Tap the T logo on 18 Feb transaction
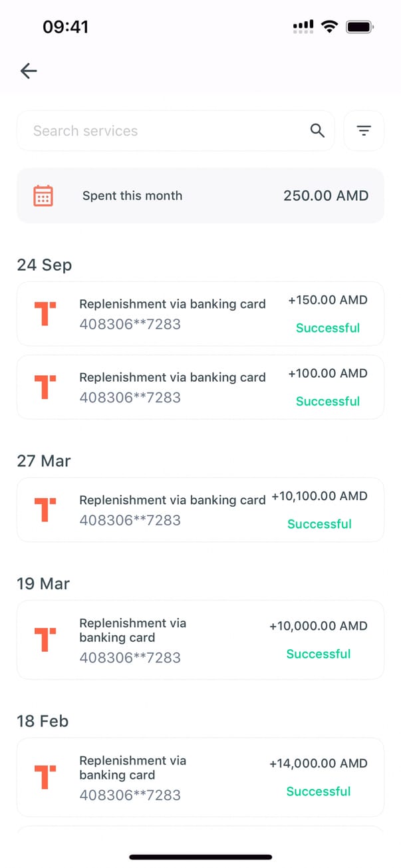 pyautogui.click(x=45, y=777)
